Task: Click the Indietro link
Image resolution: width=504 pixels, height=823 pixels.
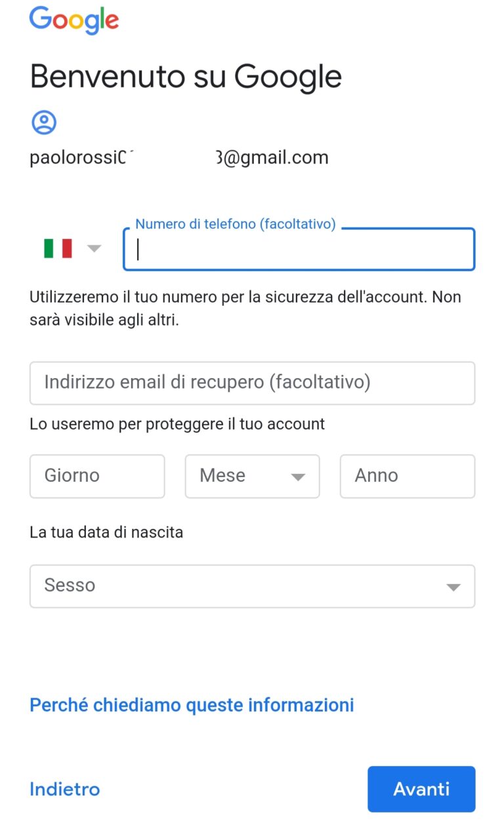Action: [64, 789]
